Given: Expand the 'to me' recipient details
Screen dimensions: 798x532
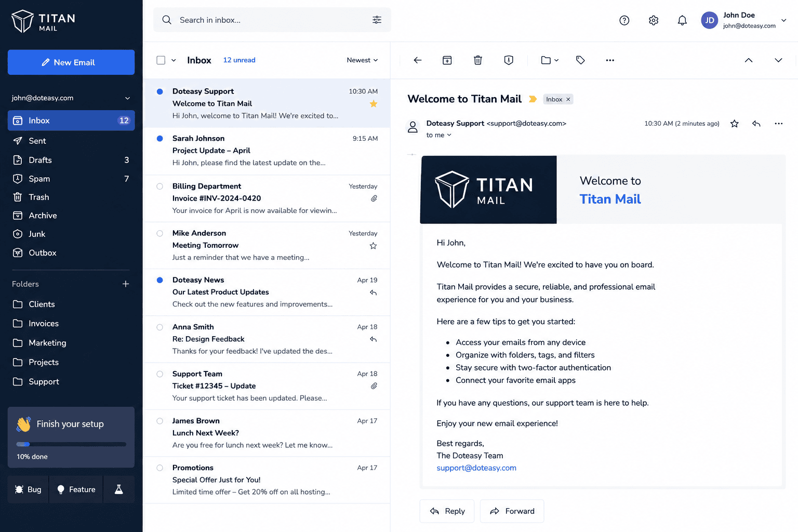Looking at the screenshot, I should tap(439, 135).
